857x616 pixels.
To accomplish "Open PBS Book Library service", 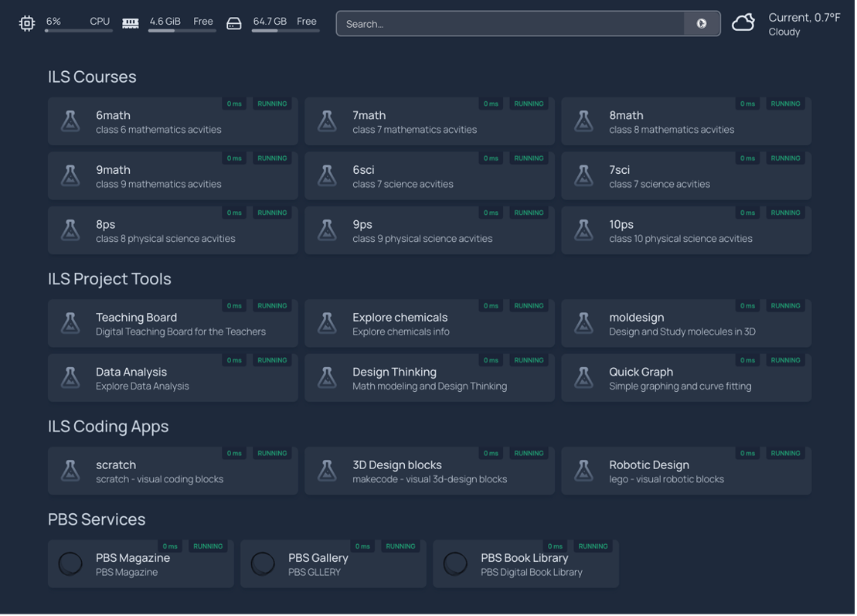I will 525,565.
